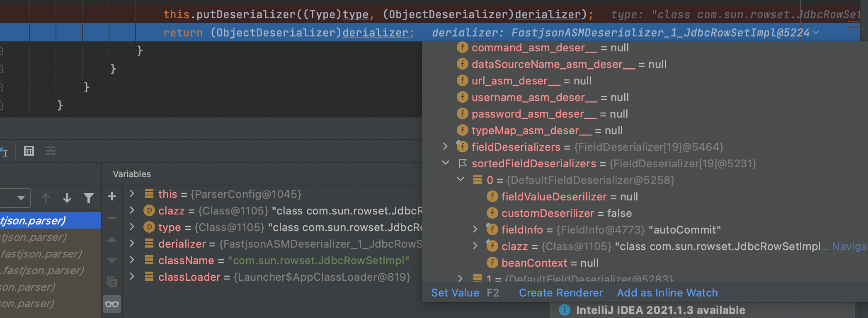Remove watch using the minus icon
Image resolution: width=868 pixels, height=318 pixels.
pyautogui.click(x=112, y=218)
